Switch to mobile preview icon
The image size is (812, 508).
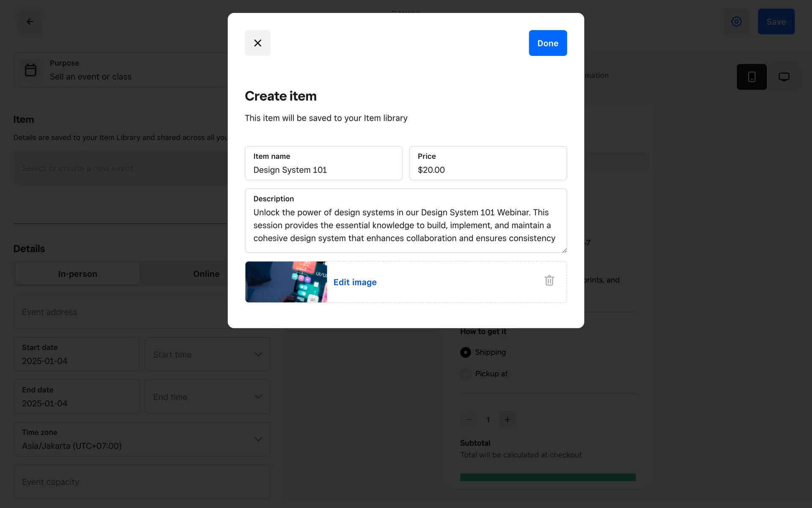click(x=752, y=77)
